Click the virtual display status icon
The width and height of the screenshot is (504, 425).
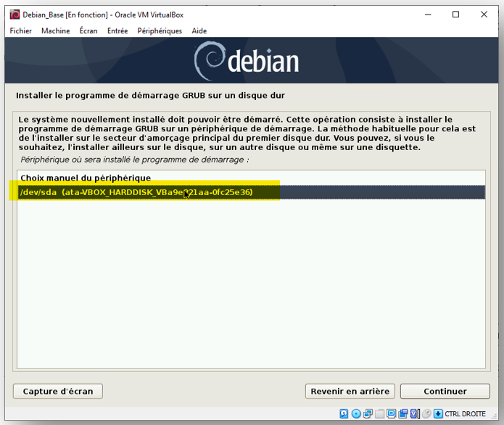[391, 413]
